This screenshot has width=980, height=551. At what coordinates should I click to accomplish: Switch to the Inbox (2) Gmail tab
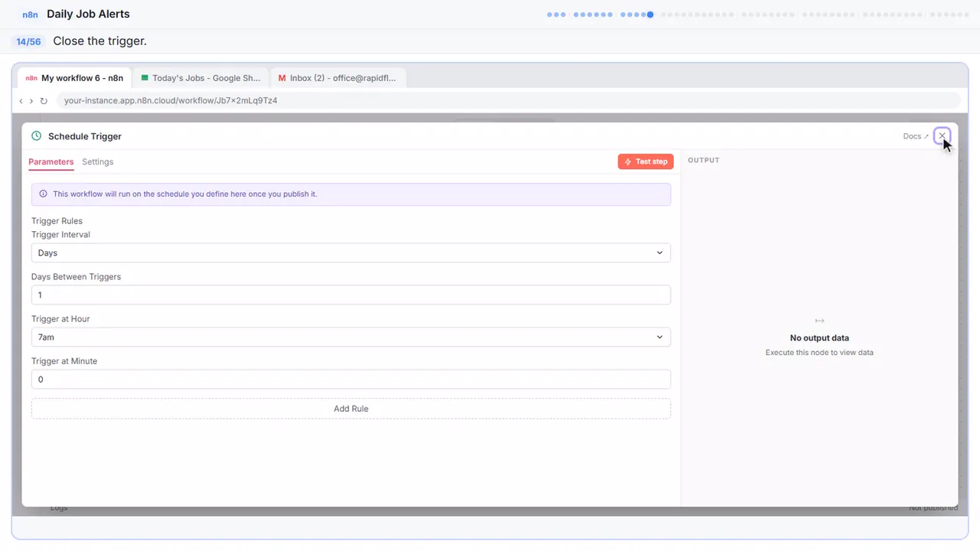[x=338, y=78]
